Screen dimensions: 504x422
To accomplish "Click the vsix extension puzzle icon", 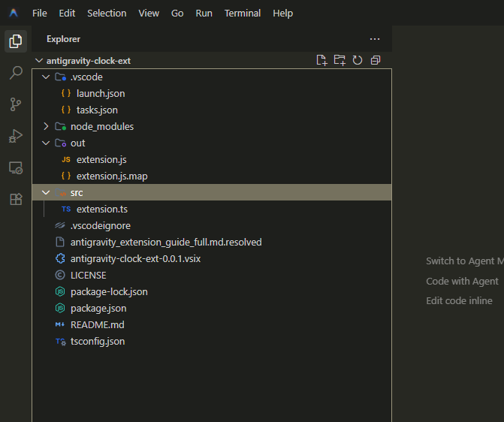I will coord(60,258).
